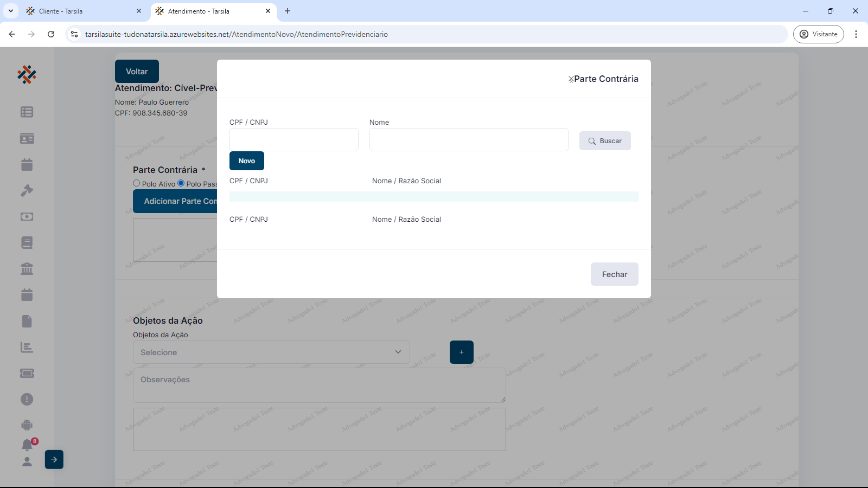Viewport: 868px width, 488px height.
Task: Close the Parte Contrária modal with X
Action: click(571, 79)
